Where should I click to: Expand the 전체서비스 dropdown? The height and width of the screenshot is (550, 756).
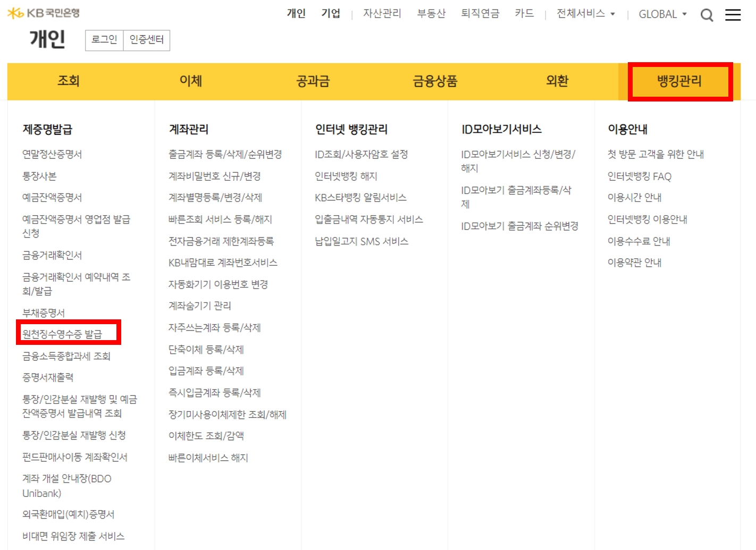point(582,13)
